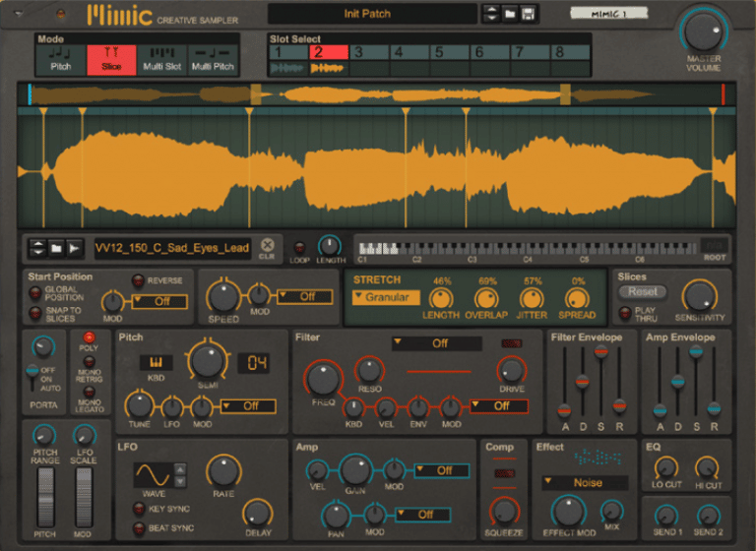Click the EQ Lo Cut knob
756x551 pixels.
click(x=666, y=467)
